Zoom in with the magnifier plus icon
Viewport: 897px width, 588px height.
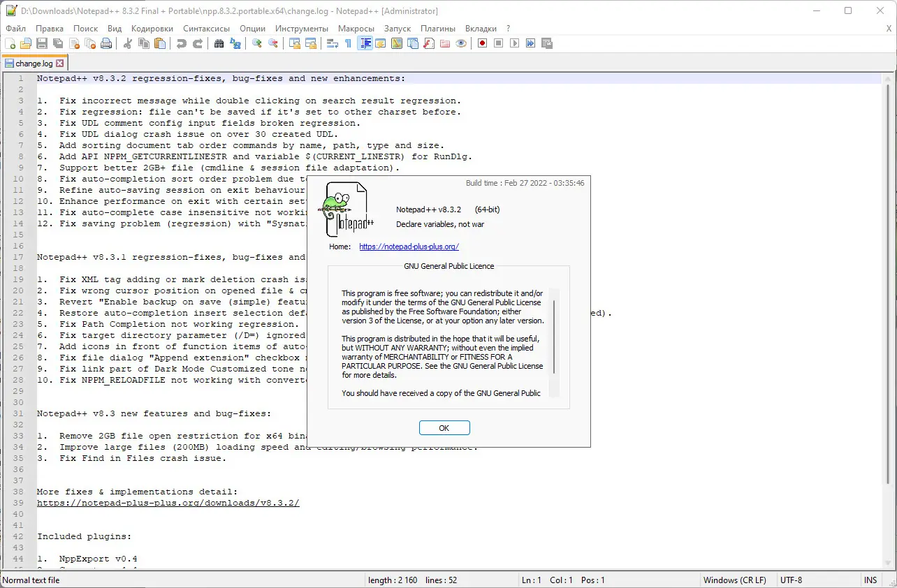[257, 43]
